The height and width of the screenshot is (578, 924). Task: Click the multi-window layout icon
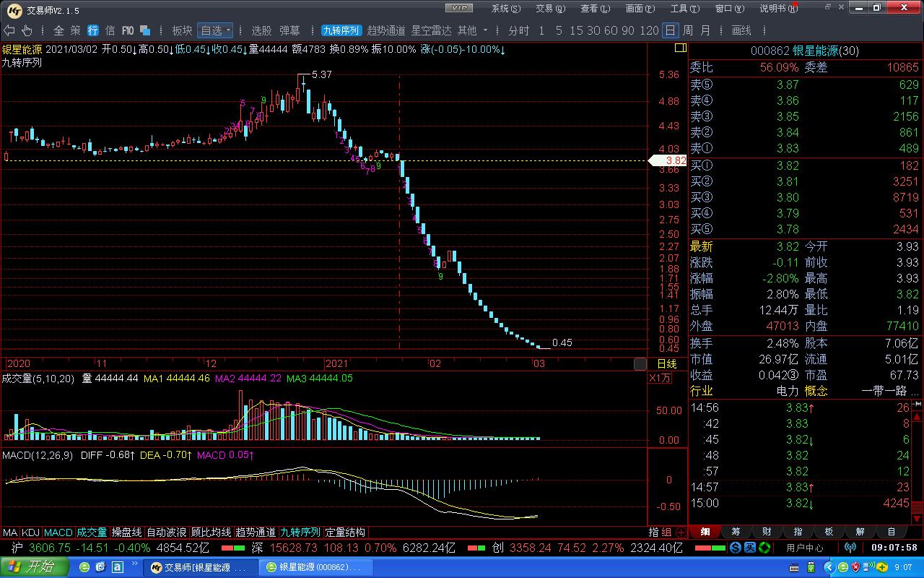[x=145, y=30]
